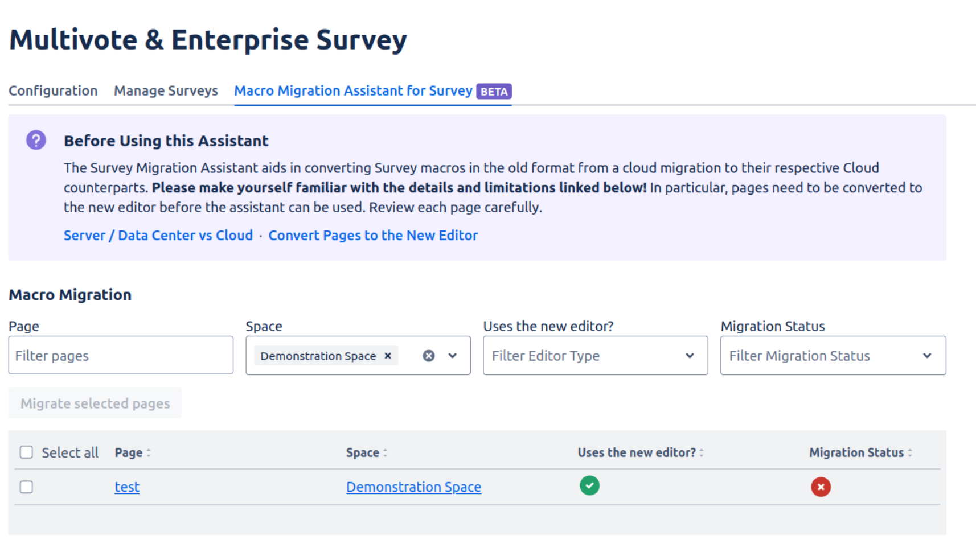Open the test page link

(127, 487)
